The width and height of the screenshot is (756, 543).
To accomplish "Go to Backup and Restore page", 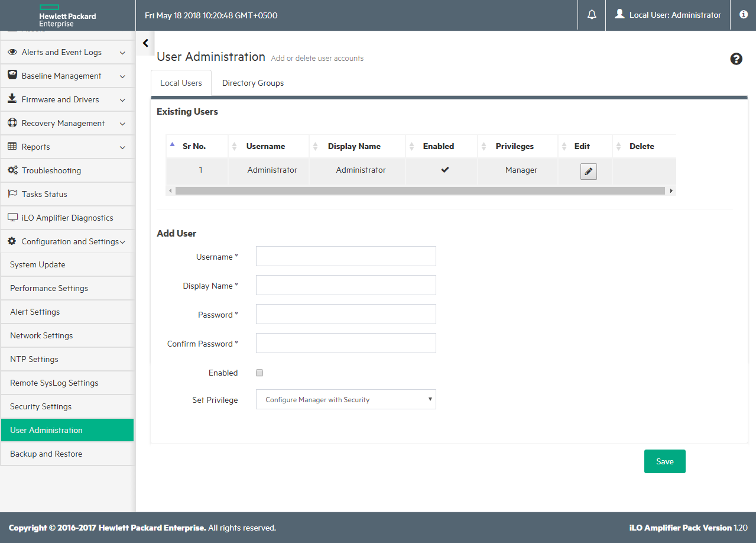I will click(x=46, y=454).
